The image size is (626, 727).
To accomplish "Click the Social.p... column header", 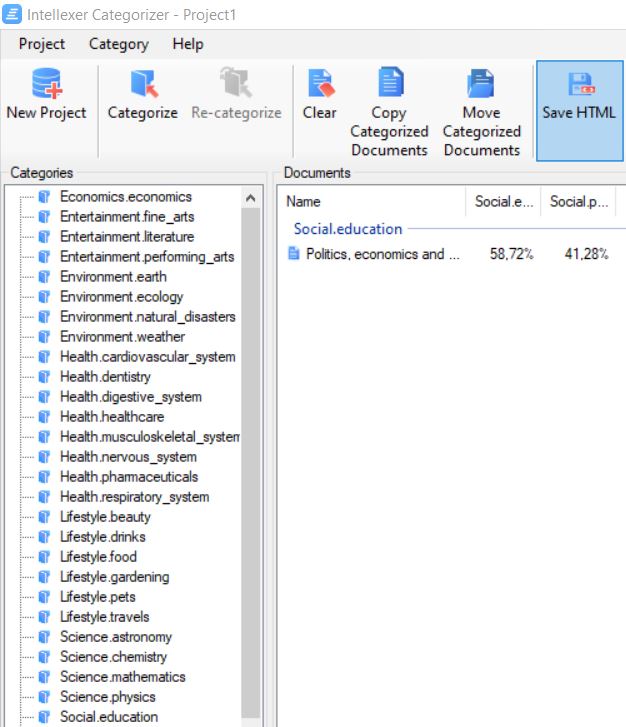I will click(x=578, y=201).
